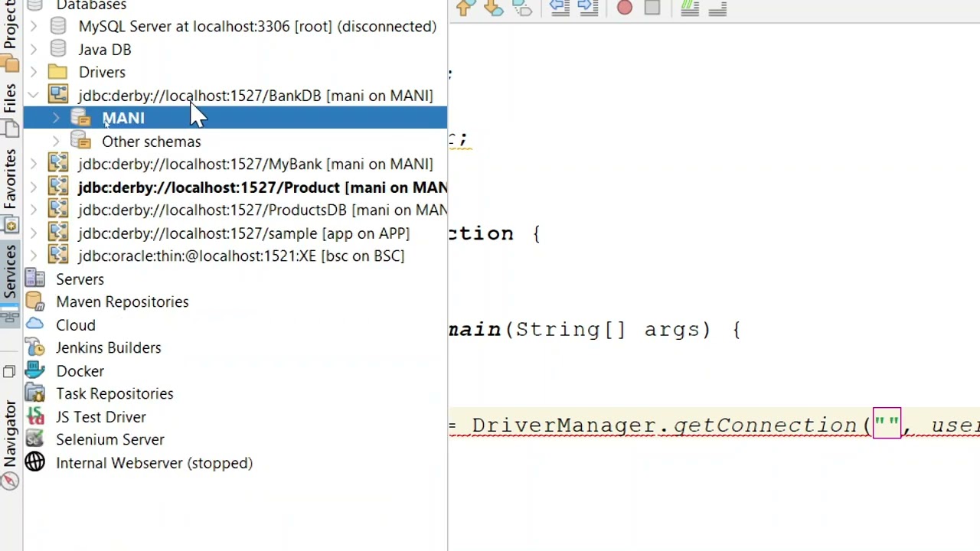Select the previous bookmark toolbar icon
The width and height of the screenshot is (980, 551).
coord(465,8)
